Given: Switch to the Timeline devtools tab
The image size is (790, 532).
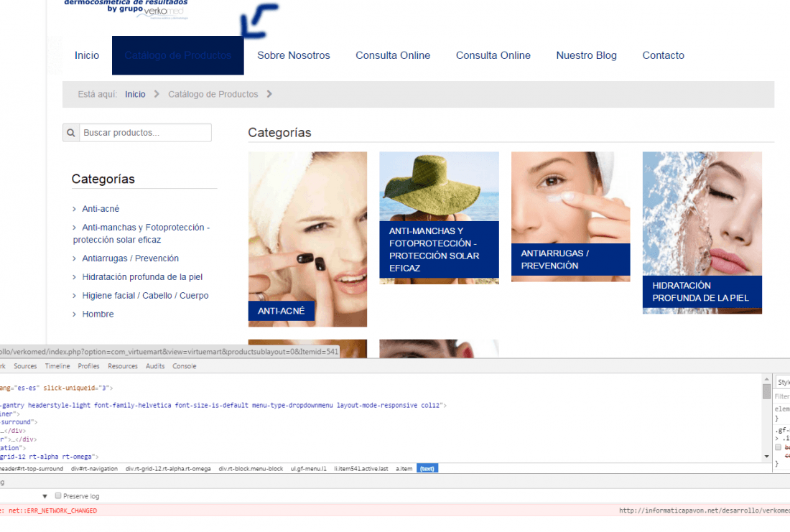Looking at the screenshot, I should point(57,366).
